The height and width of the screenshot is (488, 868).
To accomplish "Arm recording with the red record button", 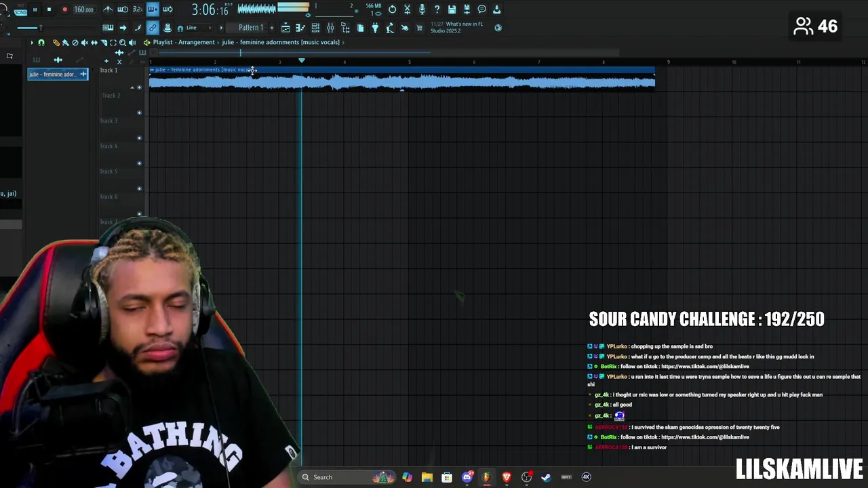I will [x=64, y=9].
